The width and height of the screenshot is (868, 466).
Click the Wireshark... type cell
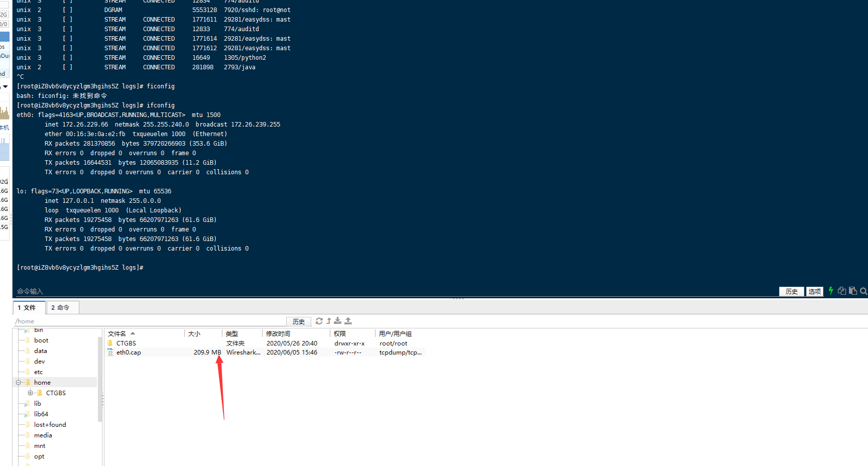[x=243, y=353]
